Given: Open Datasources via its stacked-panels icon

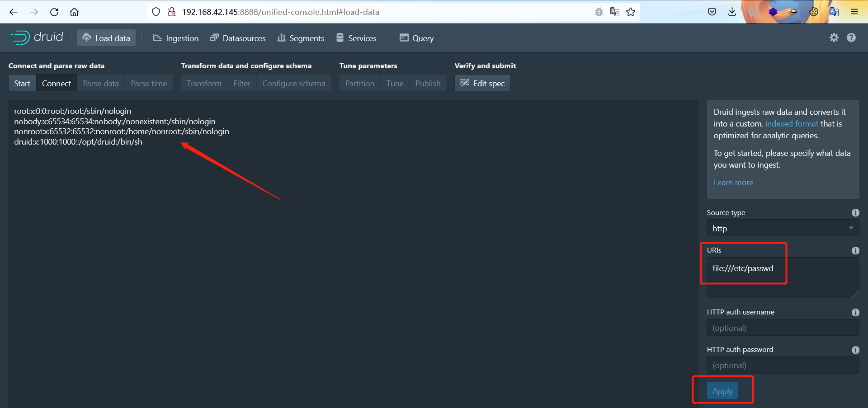Looking at the screenshot, I should (214, 38).
